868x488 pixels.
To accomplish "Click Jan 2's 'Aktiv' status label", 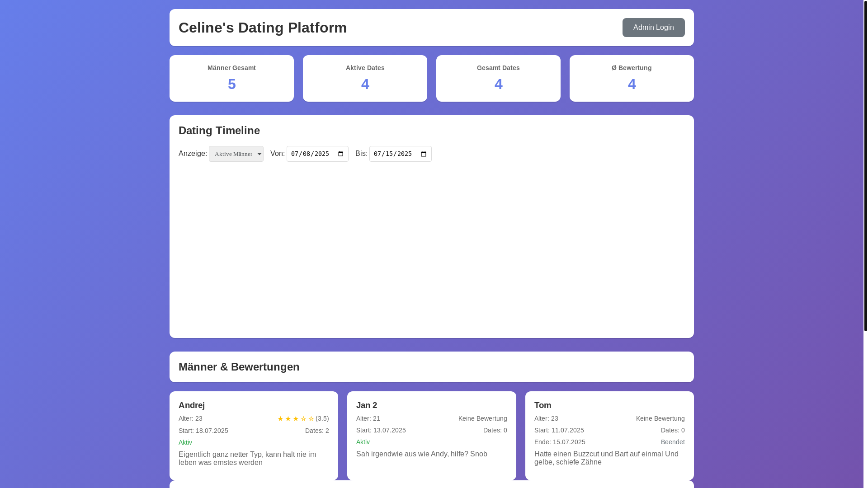I will coord(363,442).
